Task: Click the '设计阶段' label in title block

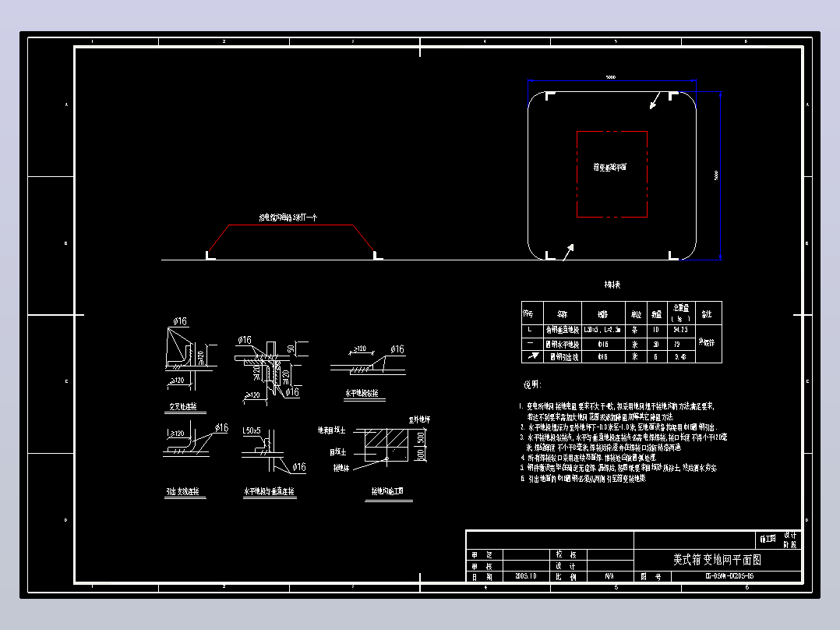Action: (x=790, y=540)
